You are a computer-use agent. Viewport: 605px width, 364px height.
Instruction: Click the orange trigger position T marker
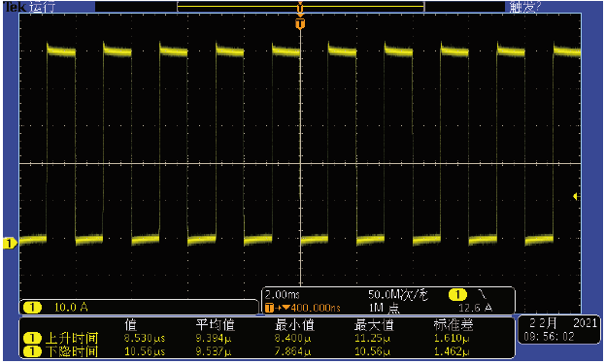pyautogui.click(x=300, y=24)
